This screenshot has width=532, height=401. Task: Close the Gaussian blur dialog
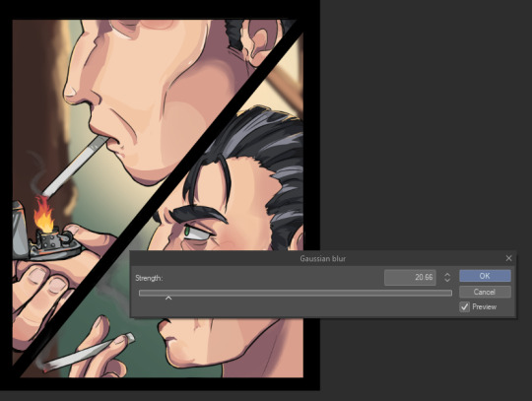[508, 258]
